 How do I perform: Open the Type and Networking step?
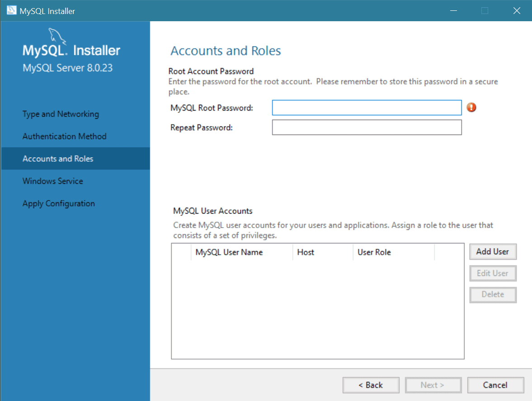tap(61, 114)
